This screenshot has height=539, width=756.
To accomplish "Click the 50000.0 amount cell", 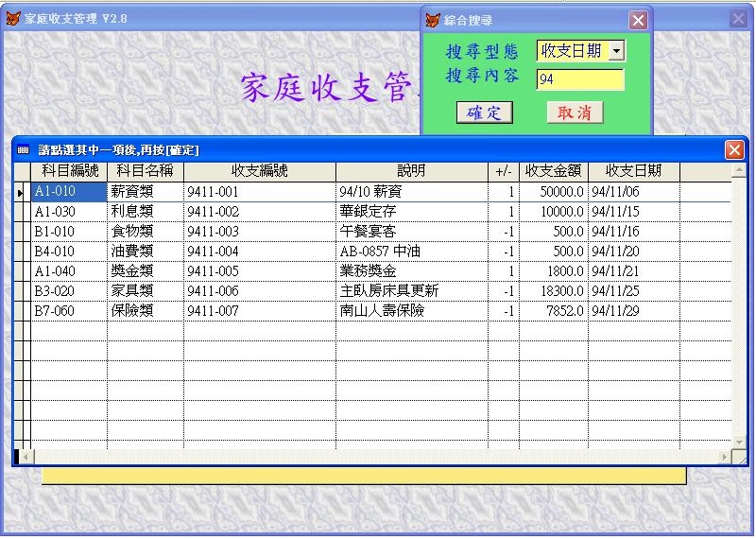I will 554,192.
